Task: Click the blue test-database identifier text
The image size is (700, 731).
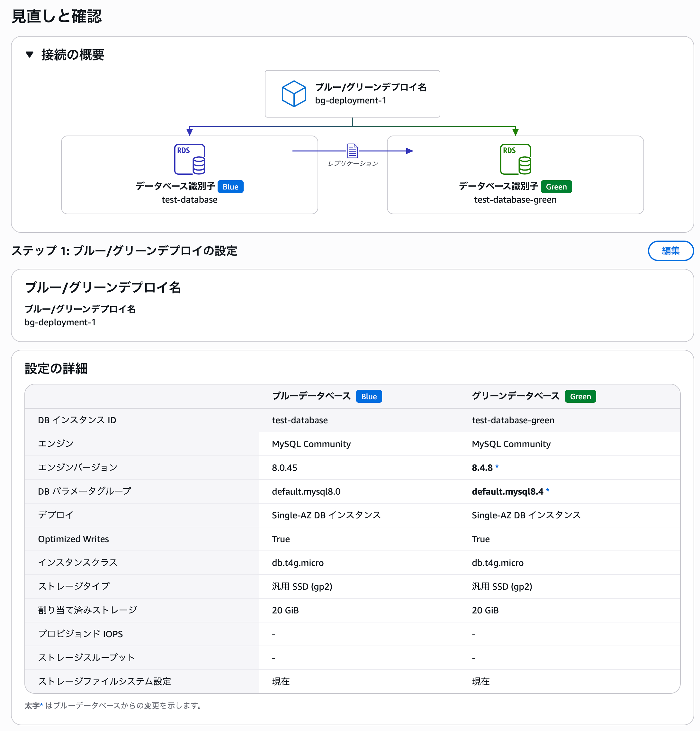Action: [190, 200]
